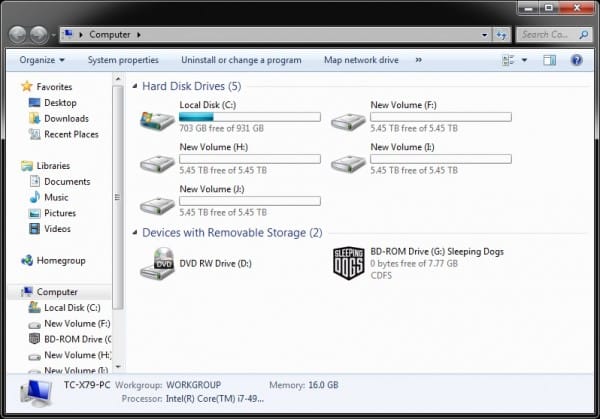The width and height of the screenshot is (600, 419).
Task: Click the New Volume (I:) label
Action: tap(402, 147)
